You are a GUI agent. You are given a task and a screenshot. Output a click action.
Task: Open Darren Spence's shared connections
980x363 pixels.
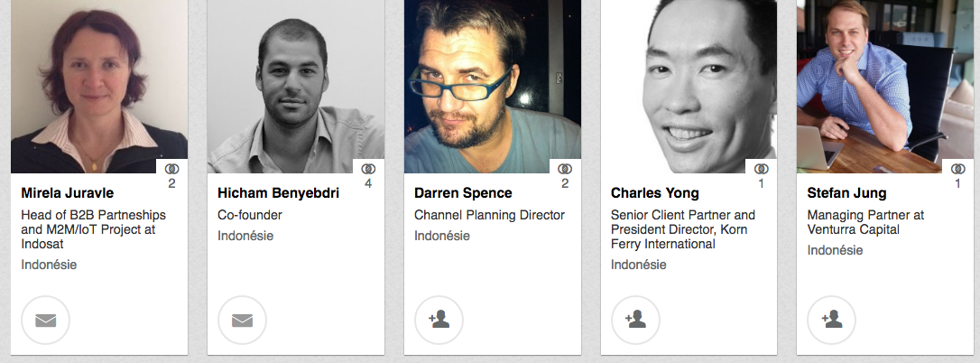coord(565,170)
